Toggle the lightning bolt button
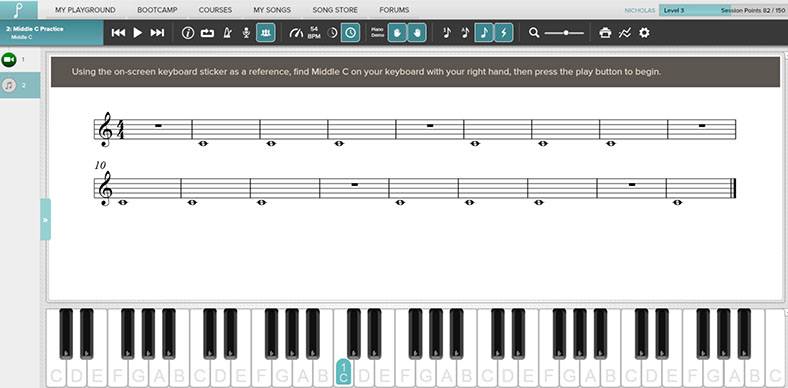 click(x=504, y=33)
